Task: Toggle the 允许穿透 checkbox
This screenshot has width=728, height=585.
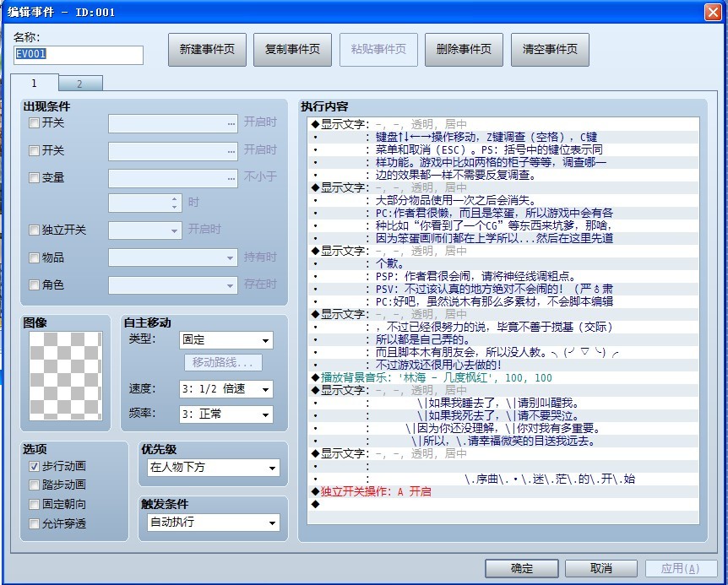Action: (34, 523)
